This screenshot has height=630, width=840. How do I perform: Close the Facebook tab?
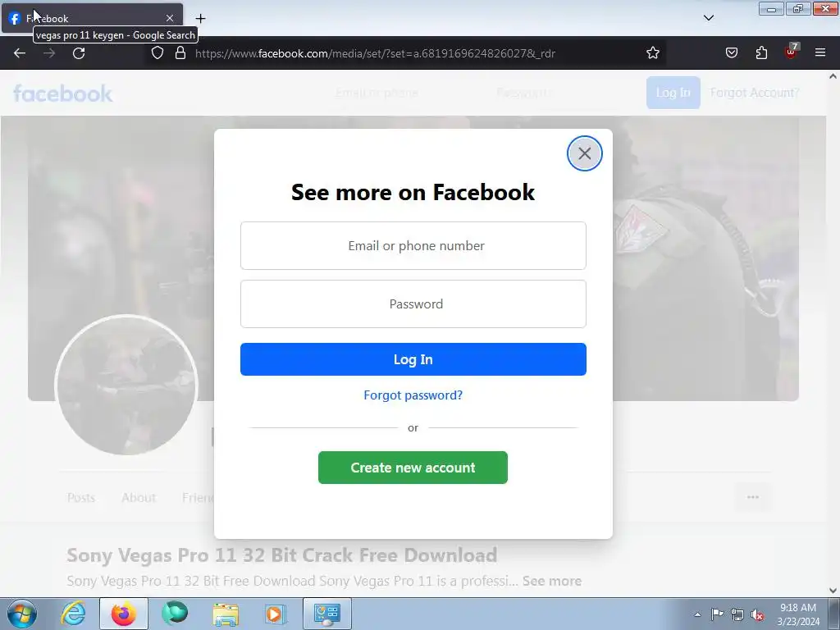tap(170, 18)
